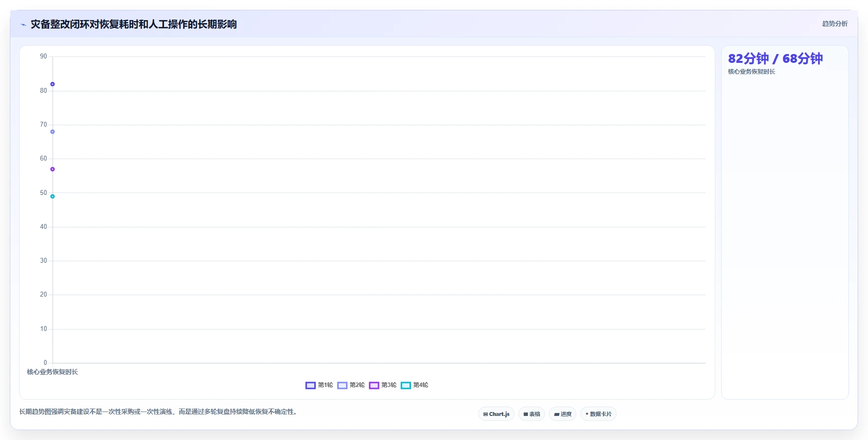
Task: Click the y-axis tick label 40
Action: tap(44, 227)
